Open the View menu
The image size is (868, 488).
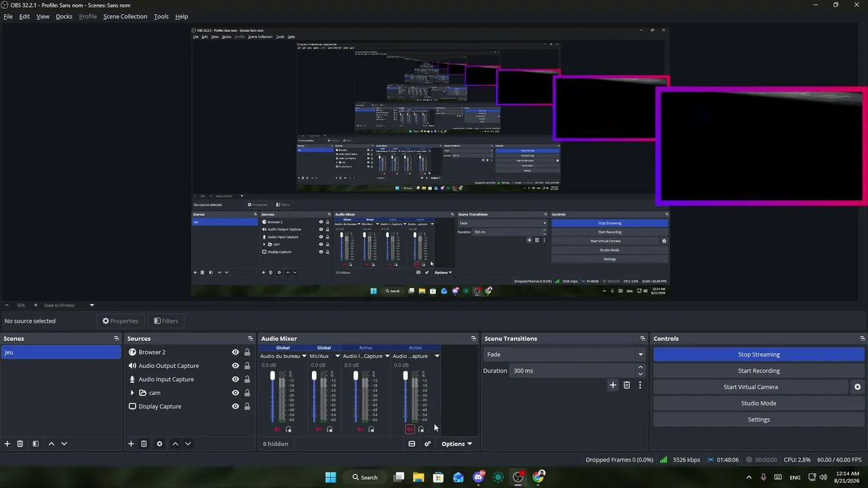click(43, 16)
